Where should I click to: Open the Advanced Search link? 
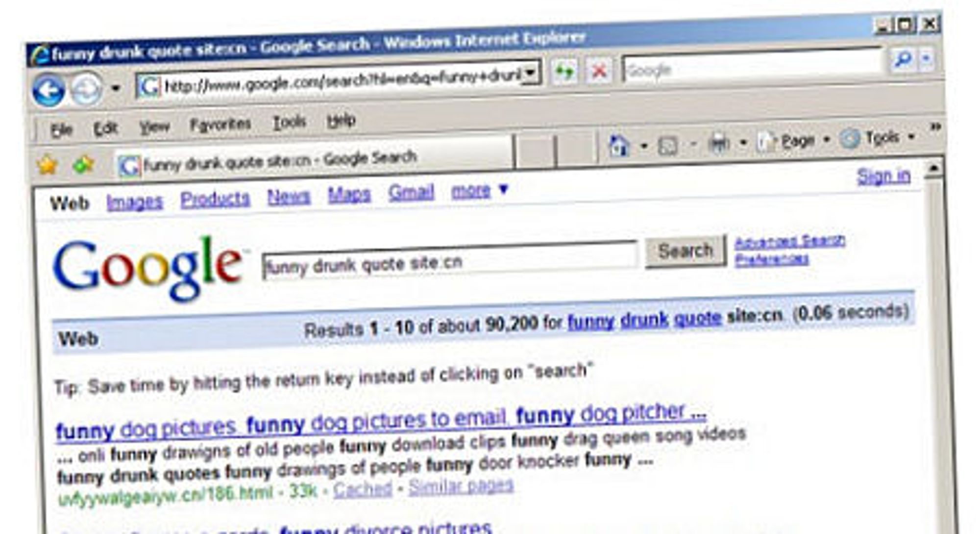(x=790, y=241)
